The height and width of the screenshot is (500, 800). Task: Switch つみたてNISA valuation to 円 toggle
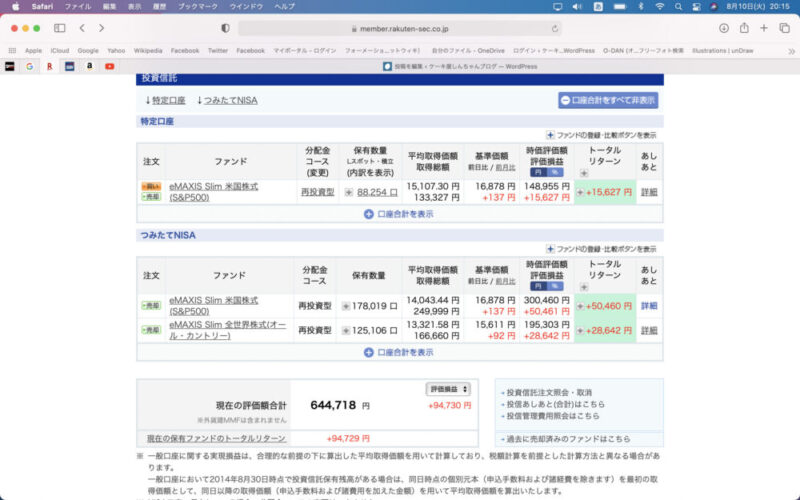pos(538,286)
